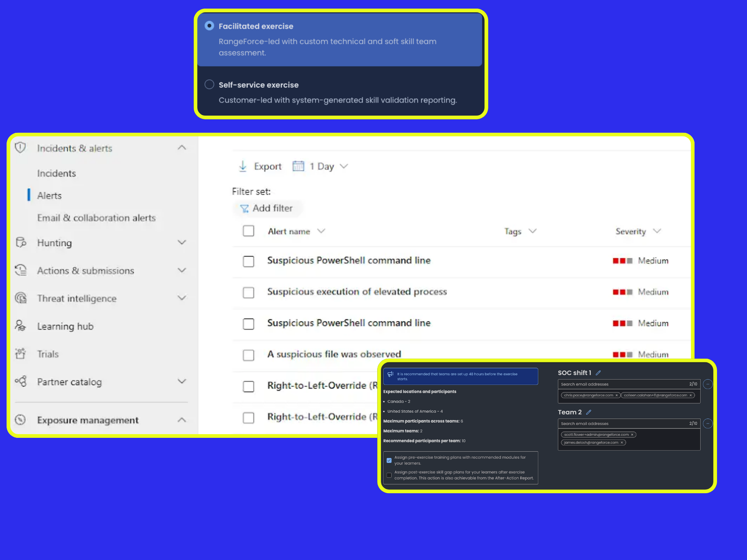Check the Suspicious execution of elevated process row
The height and width of the screenshot is (560, 747).
(248, 292)
